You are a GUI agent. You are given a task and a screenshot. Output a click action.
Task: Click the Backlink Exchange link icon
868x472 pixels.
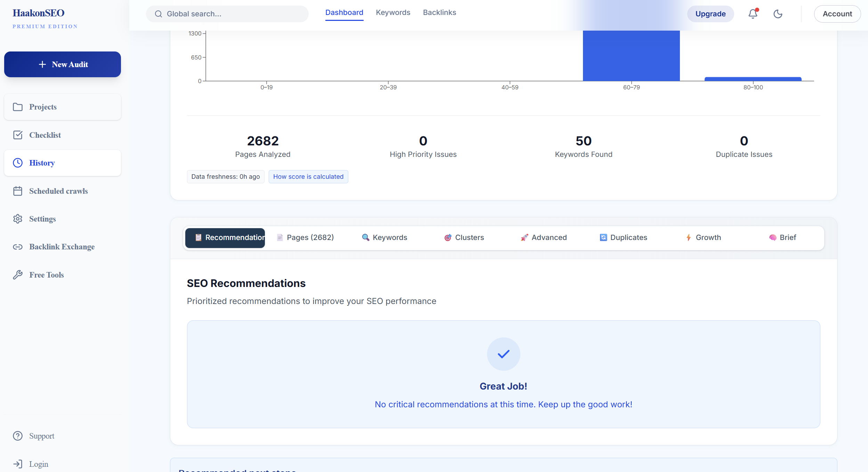coord(18,247)
